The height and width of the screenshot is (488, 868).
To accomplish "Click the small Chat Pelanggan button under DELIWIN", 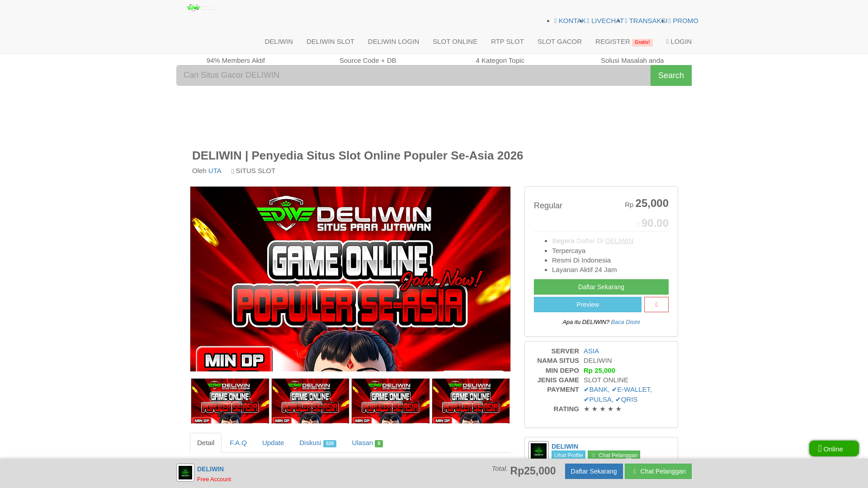I will (x=614, y=455).
